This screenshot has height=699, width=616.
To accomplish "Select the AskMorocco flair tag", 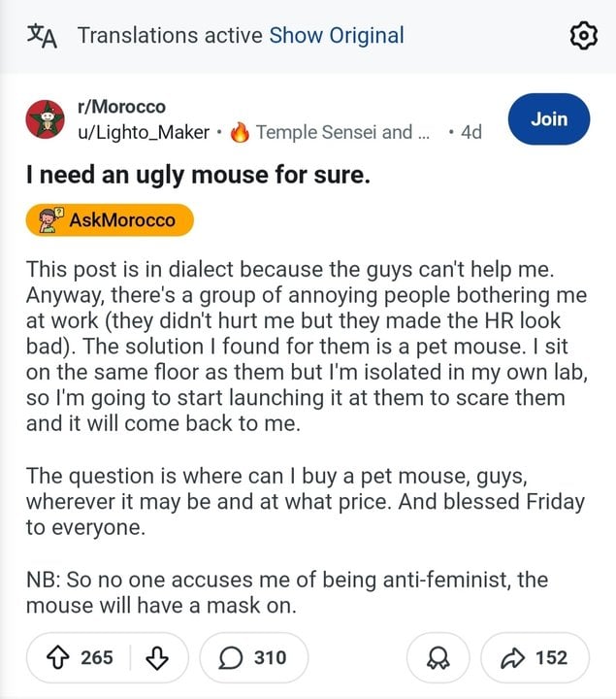I will click(110, 220).
